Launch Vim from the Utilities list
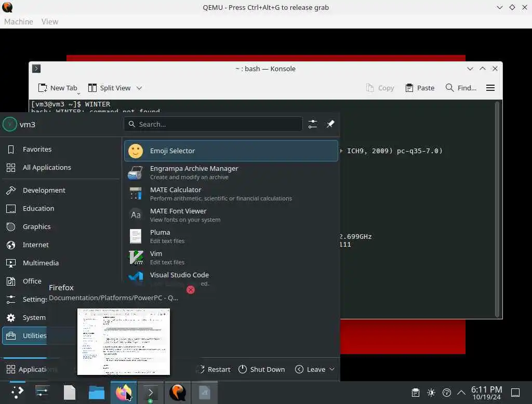This screenshot has width=532, height=404. (x=231, y=258)
